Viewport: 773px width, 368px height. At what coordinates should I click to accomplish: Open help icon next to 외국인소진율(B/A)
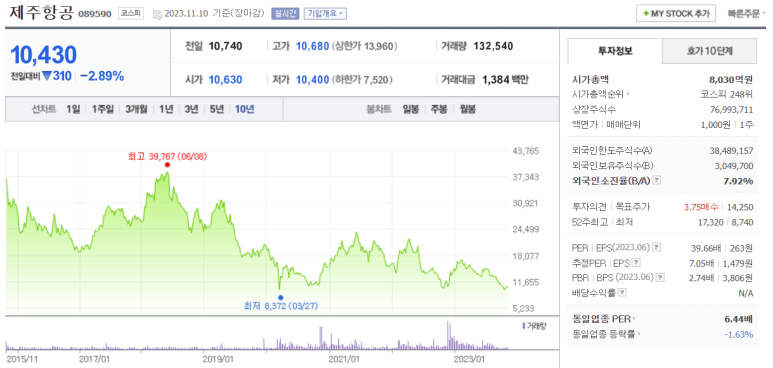point(657,181)
